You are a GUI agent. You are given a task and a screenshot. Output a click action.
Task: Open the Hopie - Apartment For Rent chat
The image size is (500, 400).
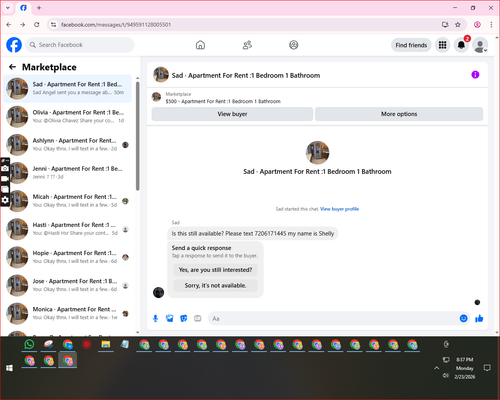(67, 257)
